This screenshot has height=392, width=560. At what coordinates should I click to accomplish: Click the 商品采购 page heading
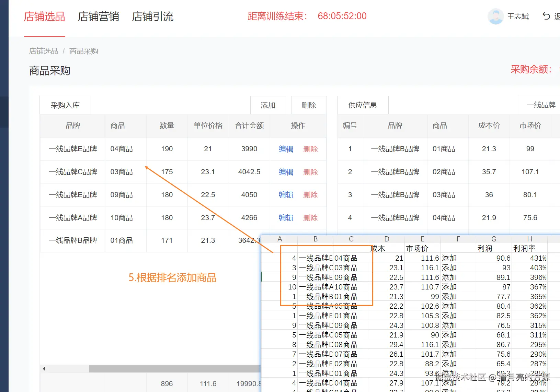[50, 71]
